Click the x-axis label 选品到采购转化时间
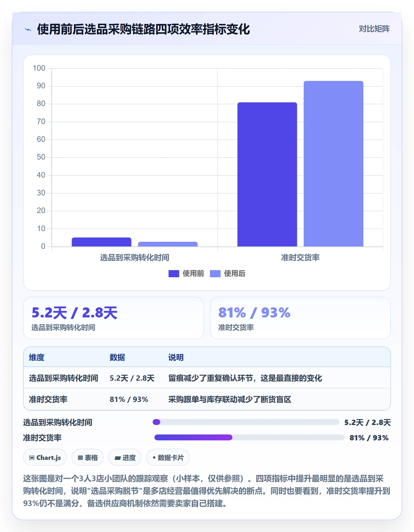414x532 pixels. pos(135,257)
